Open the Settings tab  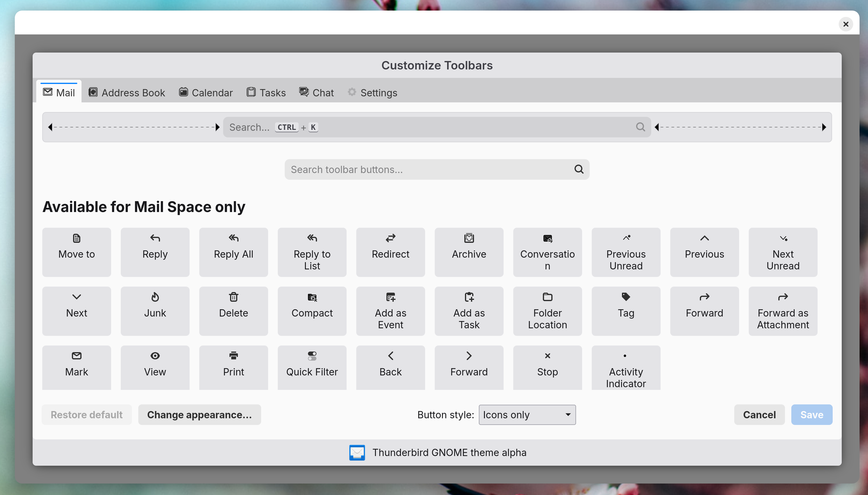click(373, 92)
